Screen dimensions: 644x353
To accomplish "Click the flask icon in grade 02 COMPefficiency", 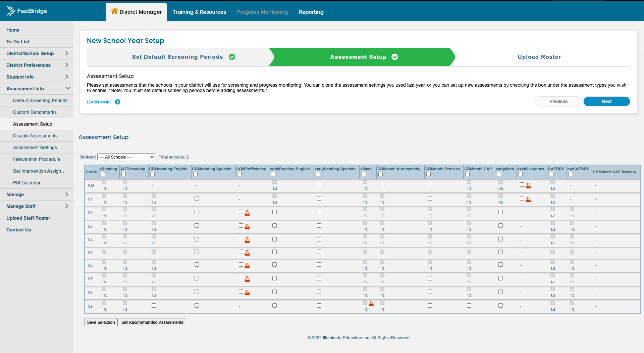I will 247,213.
